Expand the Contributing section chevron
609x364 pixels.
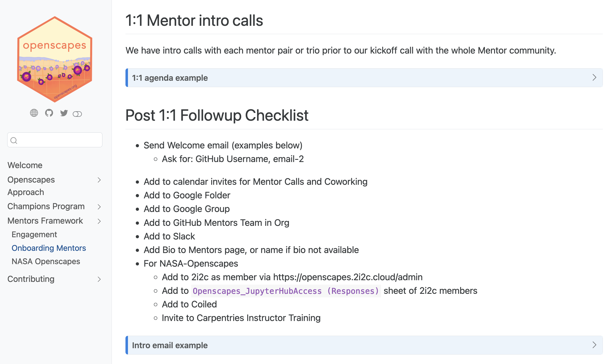[x=99, y=279]
